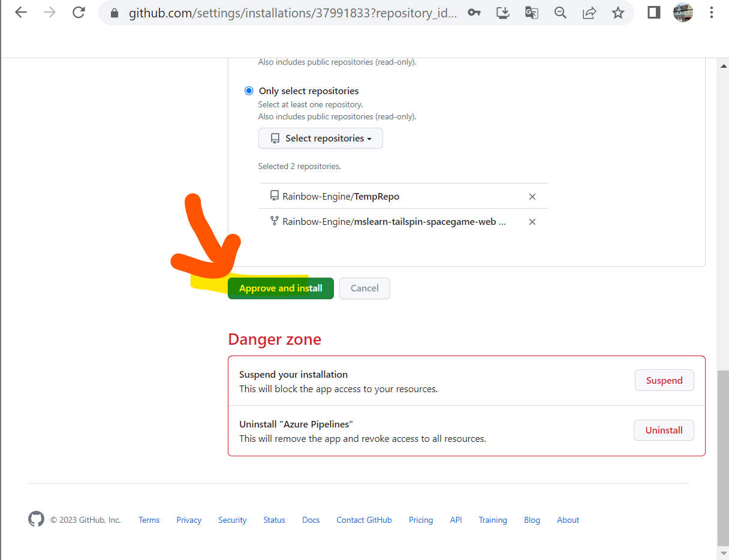This screenshot has height=560, width=729.
Task: Click the Suspend button
Action: 664,381
